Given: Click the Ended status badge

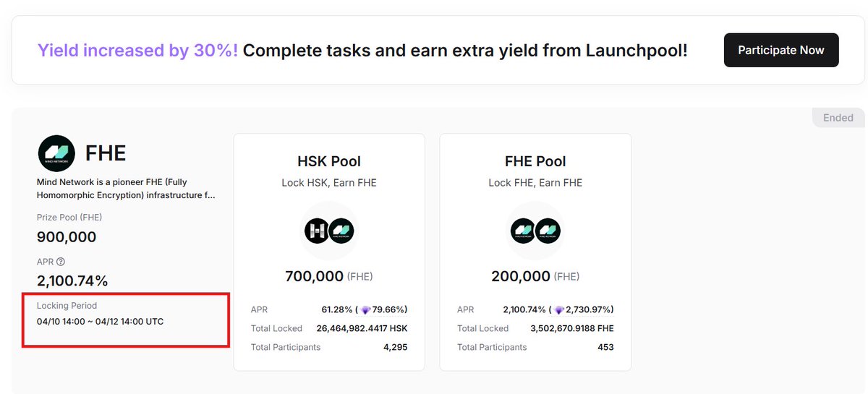Looking at the screenshot, I should coord(838,118).
